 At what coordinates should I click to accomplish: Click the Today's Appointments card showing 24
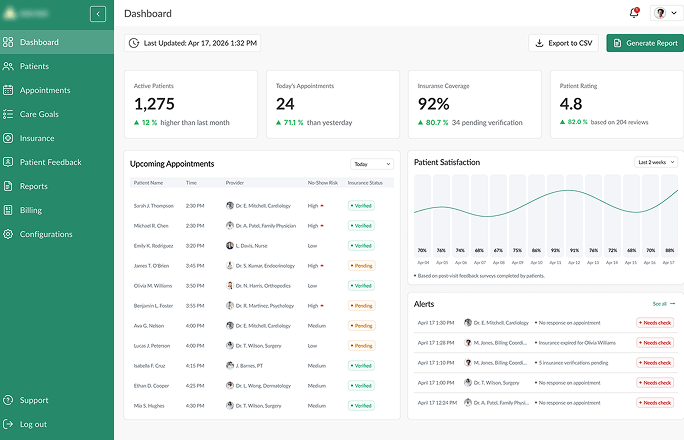(x=333, y=105)
